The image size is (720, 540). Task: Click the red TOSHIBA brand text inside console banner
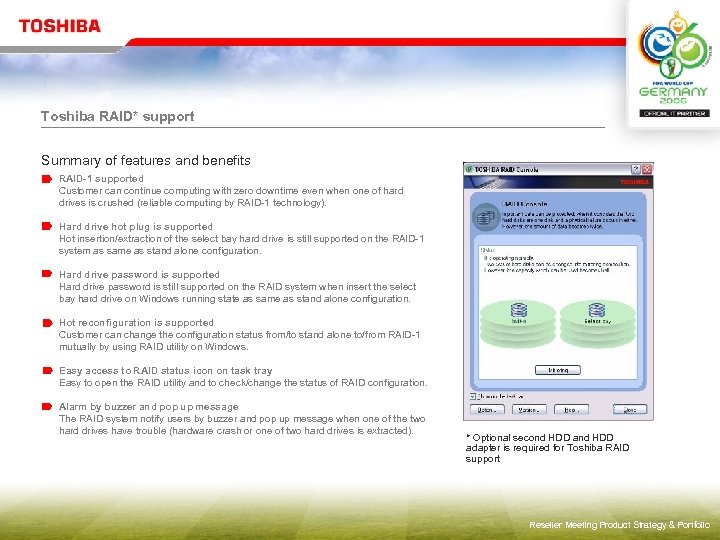[x=634, y=182]
